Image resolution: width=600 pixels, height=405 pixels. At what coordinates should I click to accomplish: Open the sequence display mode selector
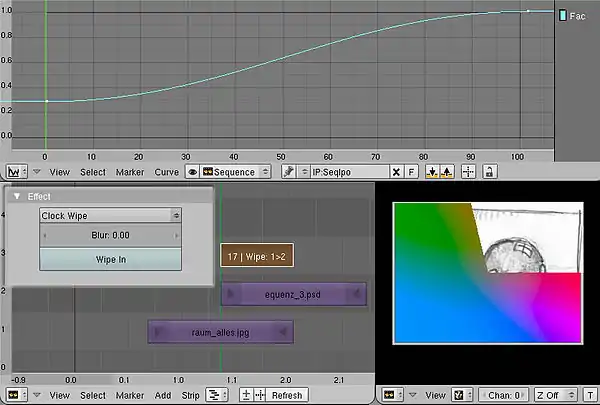pos(217,395)
